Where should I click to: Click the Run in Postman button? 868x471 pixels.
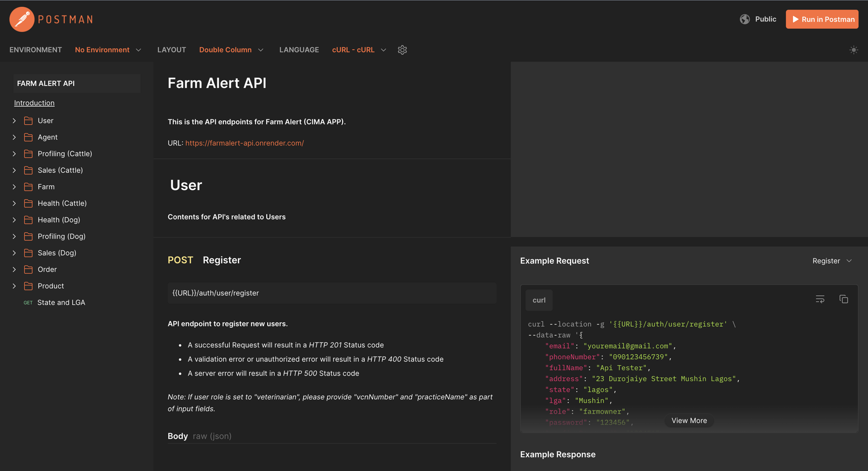[x=822, y=19]
